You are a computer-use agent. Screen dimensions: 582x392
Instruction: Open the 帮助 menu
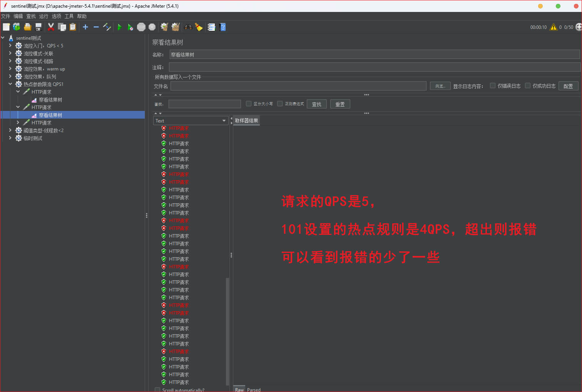click(x=82, y=16)
